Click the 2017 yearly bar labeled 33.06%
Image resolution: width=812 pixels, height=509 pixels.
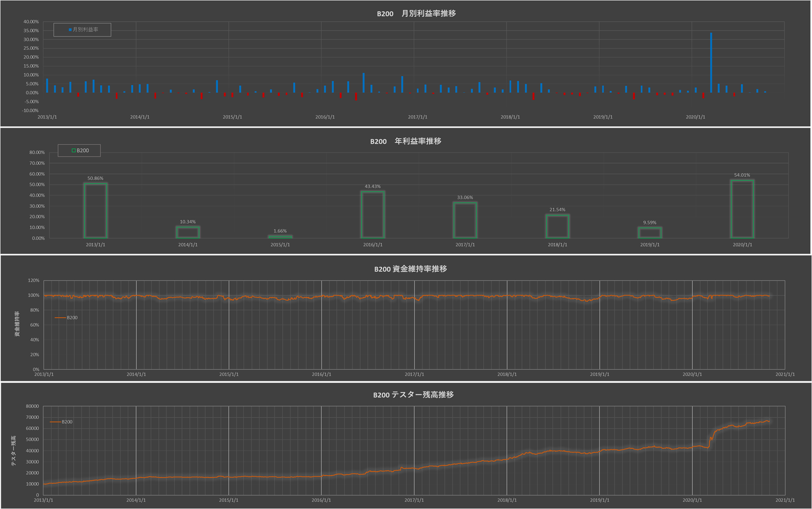(x=465, y=220)
